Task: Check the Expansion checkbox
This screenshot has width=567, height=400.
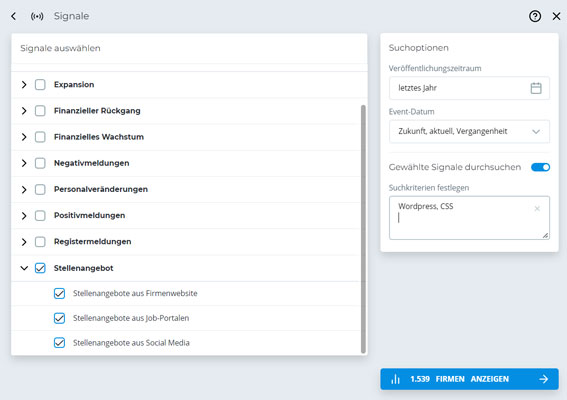Action: [x=40, y=85]
